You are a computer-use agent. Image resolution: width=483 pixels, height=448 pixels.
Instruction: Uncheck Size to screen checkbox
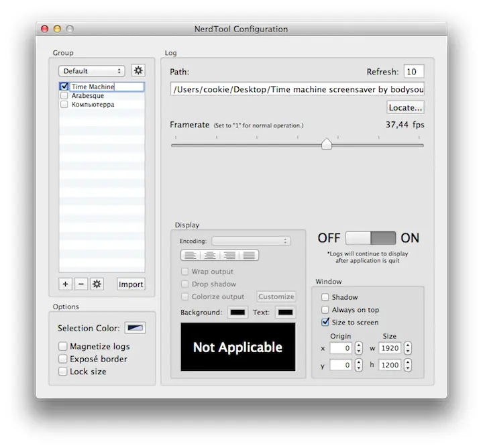[325, 322]
